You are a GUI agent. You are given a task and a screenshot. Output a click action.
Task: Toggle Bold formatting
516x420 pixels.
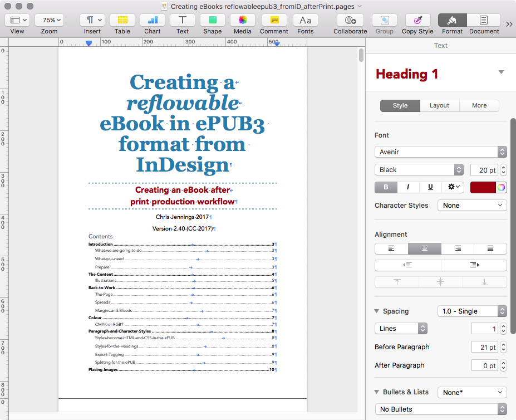[386, 187]
